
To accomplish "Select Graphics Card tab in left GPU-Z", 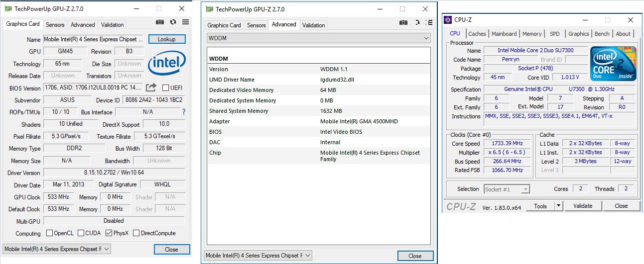I will [23, 24].
